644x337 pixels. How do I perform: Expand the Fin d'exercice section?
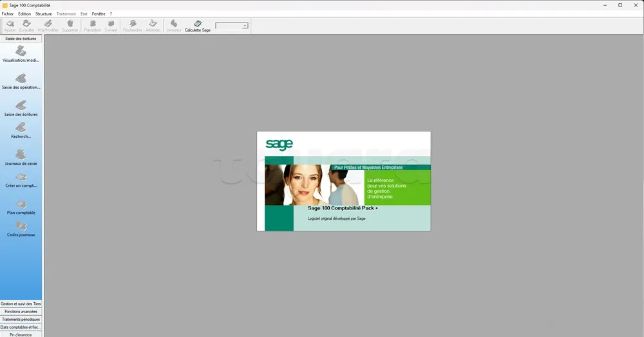21,334
